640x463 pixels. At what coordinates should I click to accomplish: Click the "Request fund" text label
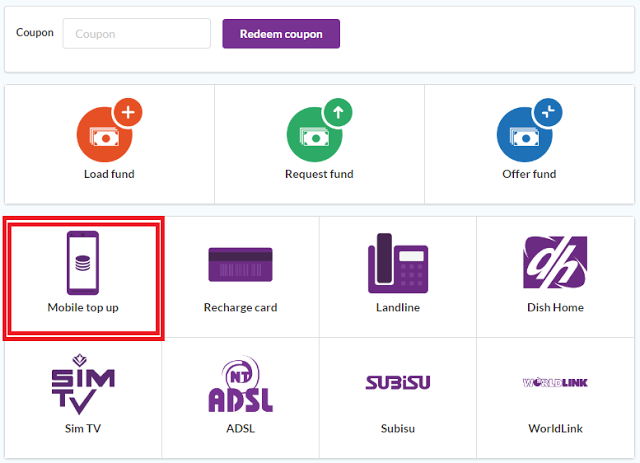click(x=319, y=174)
